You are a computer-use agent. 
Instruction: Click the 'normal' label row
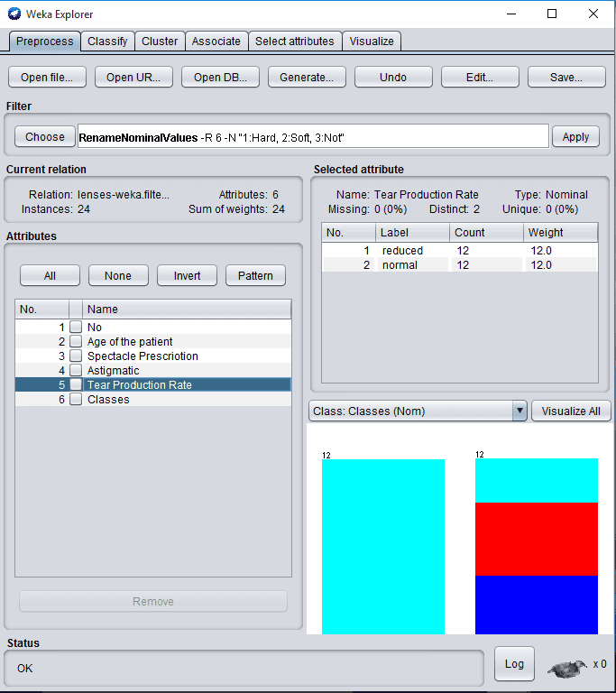[460, 265]
